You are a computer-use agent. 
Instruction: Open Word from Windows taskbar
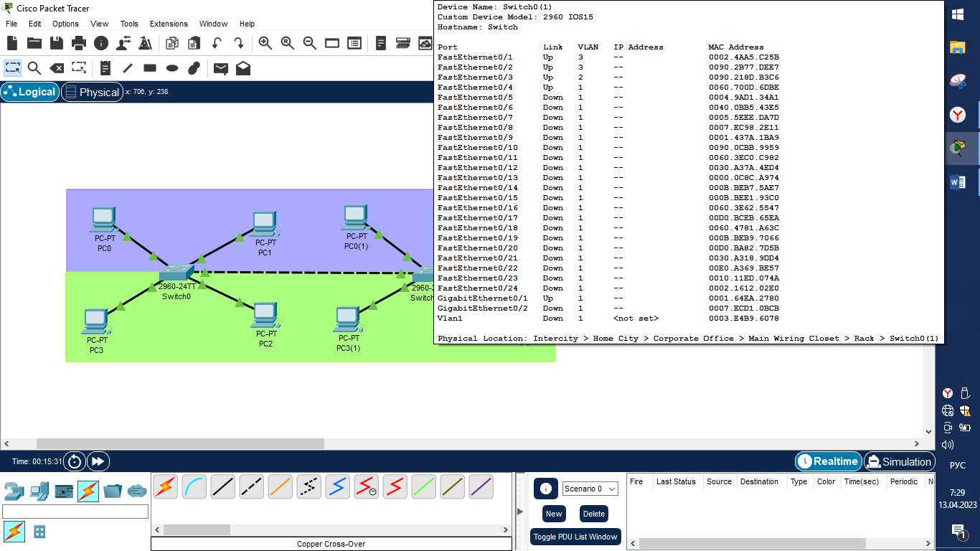click(958, 182)
